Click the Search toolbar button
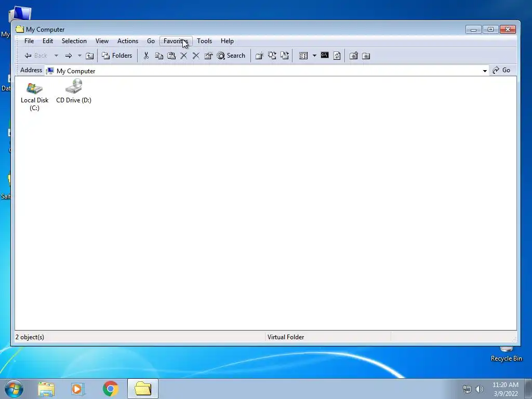The image size is (532, 399). click(x=231, y=56)
